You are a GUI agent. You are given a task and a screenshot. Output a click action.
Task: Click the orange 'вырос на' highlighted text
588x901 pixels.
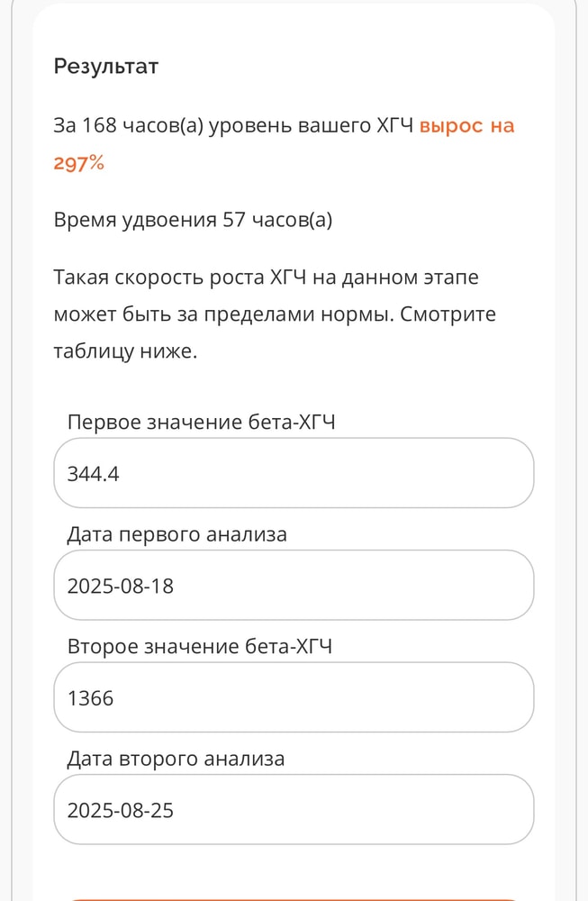click(466, 125)
